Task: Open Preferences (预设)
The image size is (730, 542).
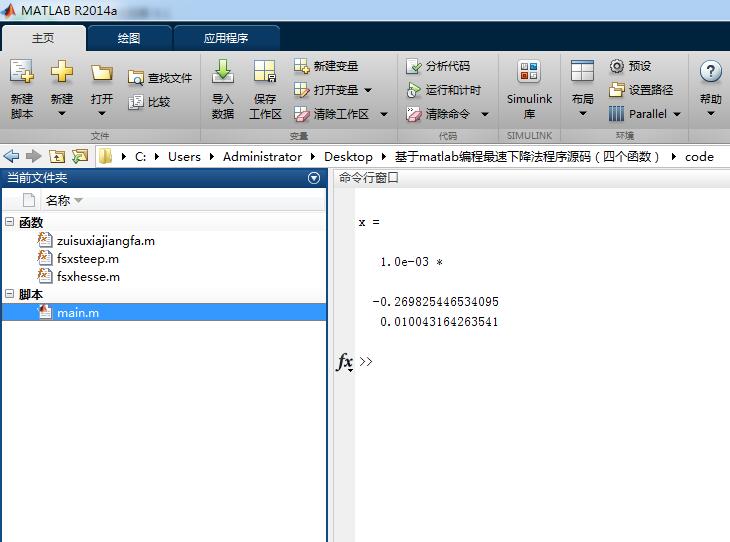Action: pos(630,66)
